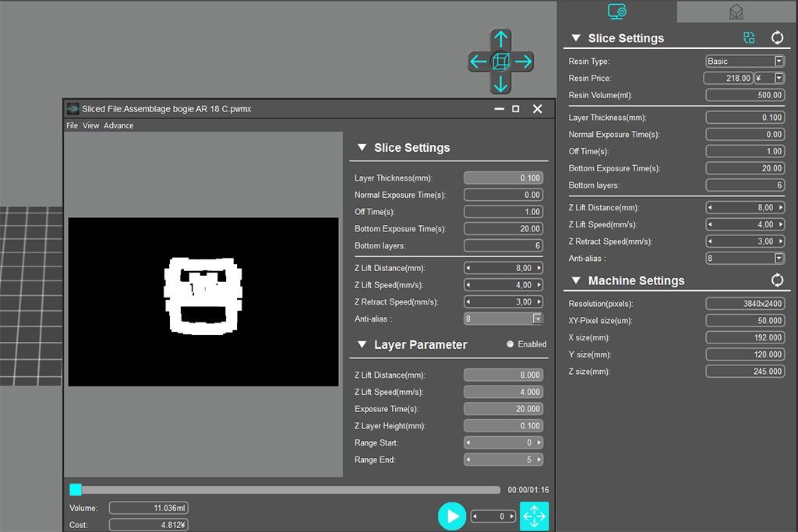Image resolution: width=798 pixels, height=532 pixels.
Task: Click the Y size field showing 120.000
Action: click(x=745, y=354)
